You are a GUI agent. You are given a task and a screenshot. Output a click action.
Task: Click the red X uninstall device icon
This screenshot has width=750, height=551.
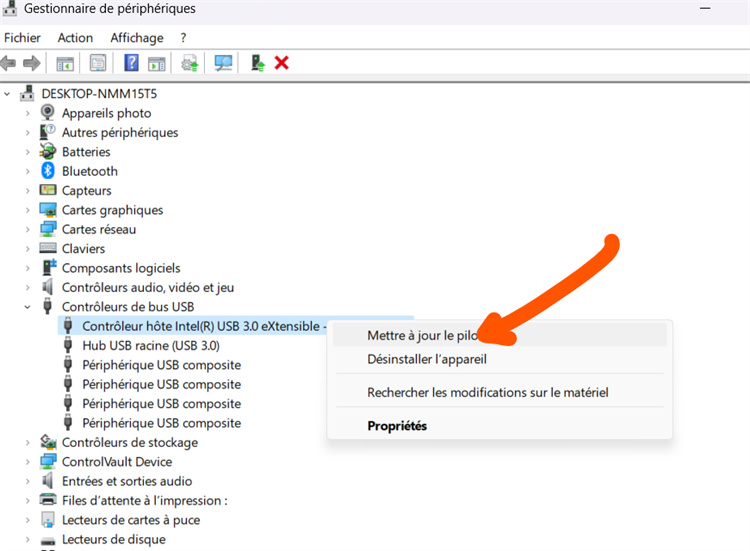[282, 63]
